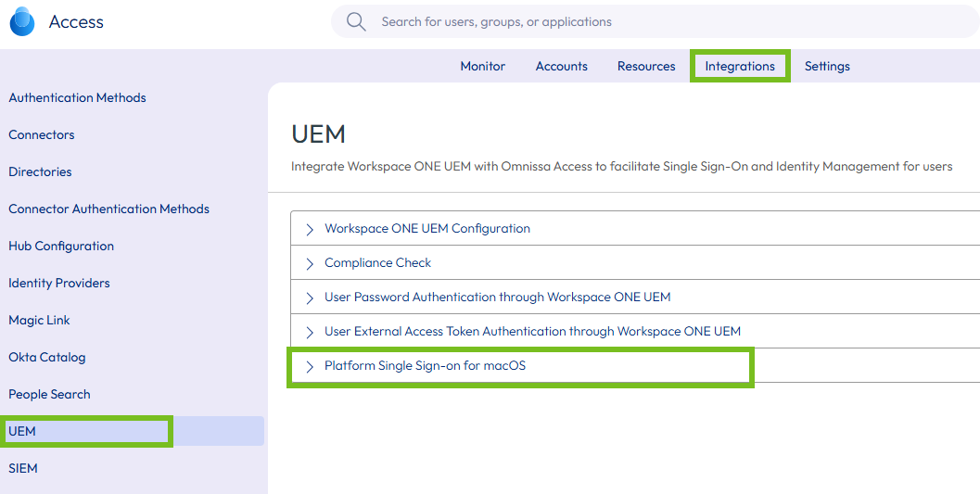
Task: Click Platform Single Sign-on for macOS label
Action: [x=425, y=366]
